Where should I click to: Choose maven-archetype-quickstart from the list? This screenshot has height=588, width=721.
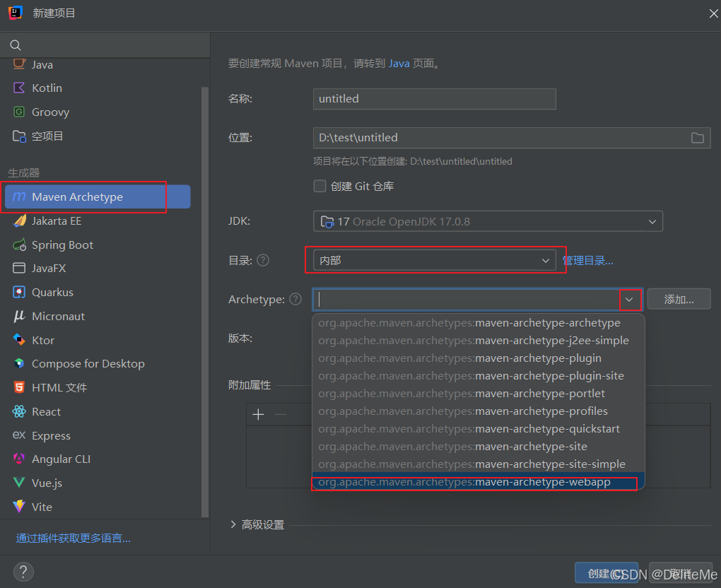tap(479, 428)
